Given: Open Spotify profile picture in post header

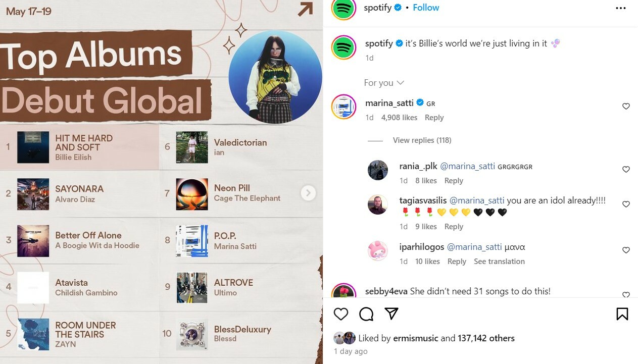Looking at the screenshot, I should [345, 9].
